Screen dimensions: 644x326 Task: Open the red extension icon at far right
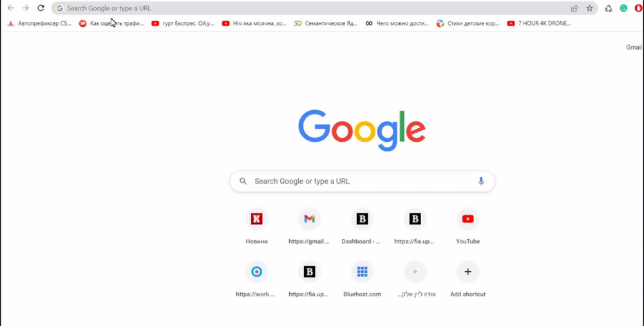(638, 8)
